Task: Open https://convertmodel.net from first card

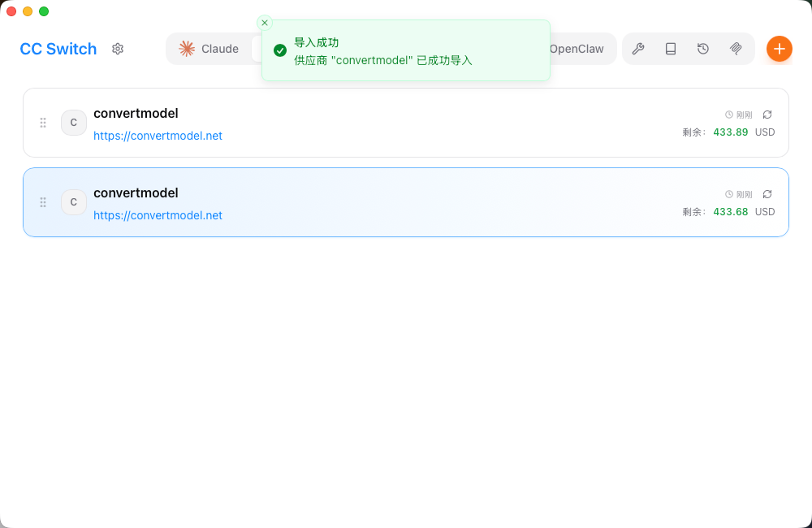Action: tap(158, 136)
